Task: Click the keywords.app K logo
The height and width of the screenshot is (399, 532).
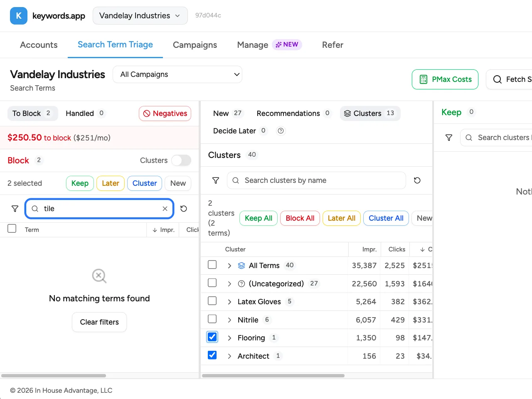Action: pyautogui.click(x=19, y=16)
